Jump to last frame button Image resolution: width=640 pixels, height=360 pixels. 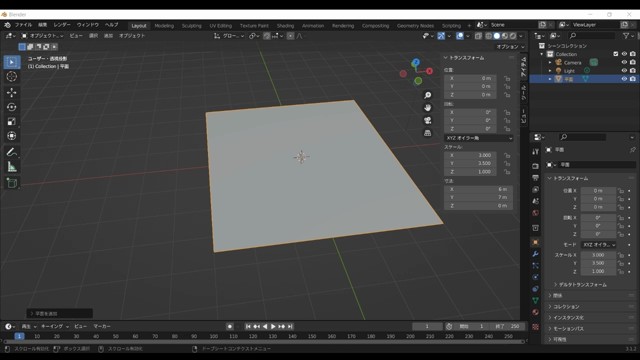click(x=290, y=327)
